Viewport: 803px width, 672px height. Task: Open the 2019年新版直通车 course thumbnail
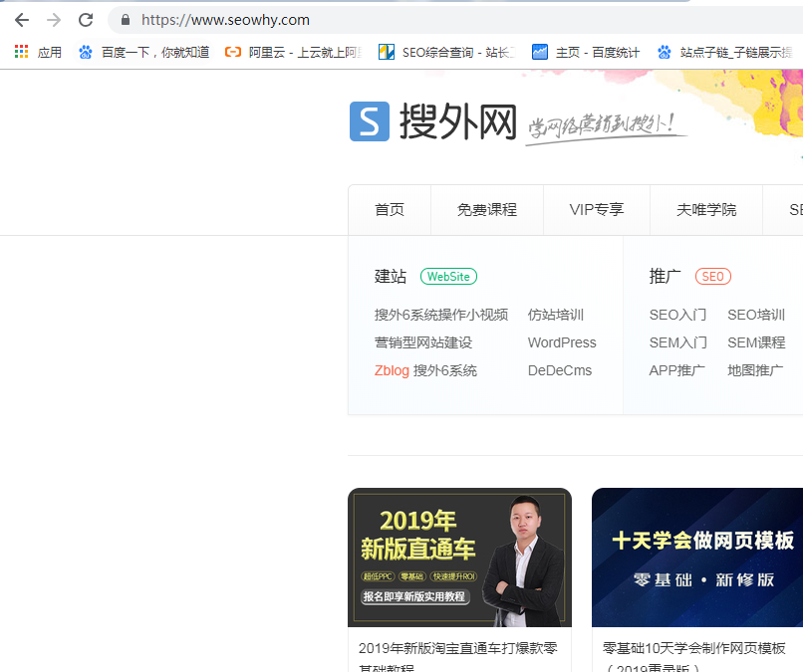(x=459, y=558)
